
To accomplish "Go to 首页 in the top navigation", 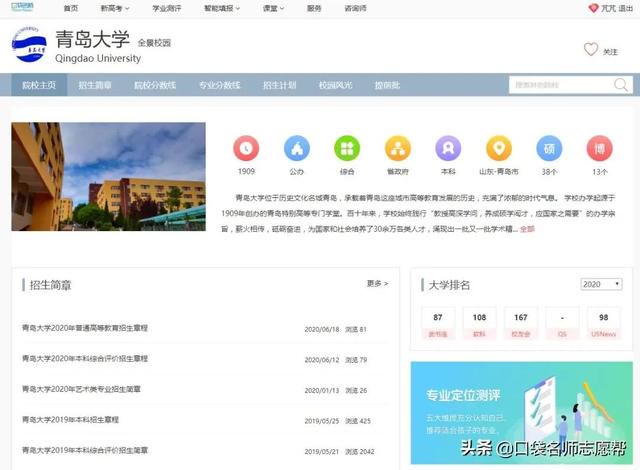I will (x=71, y=8).
